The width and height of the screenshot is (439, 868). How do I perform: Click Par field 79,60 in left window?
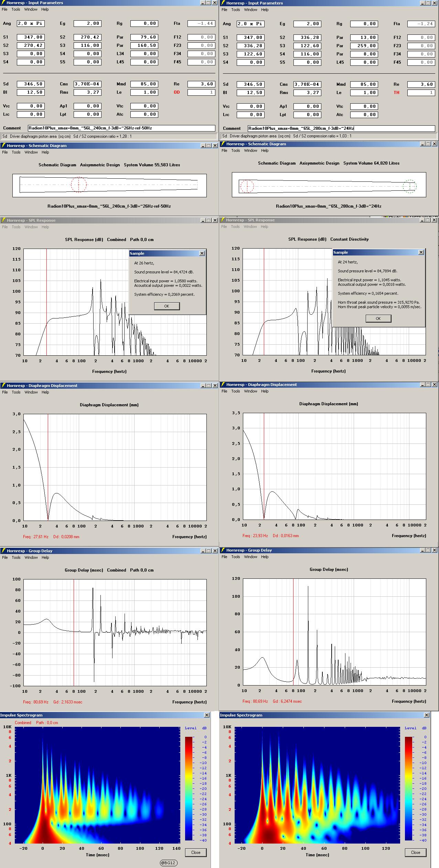(x=144, y=37)
